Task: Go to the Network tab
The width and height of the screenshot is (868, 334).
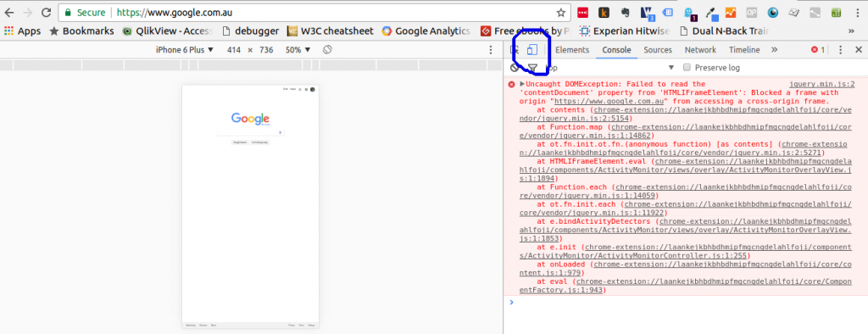Action: pos(700,50)
